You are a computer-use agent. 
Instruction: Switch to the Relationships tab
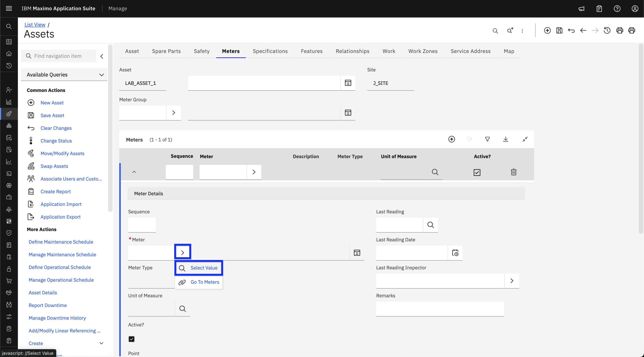pos(352,51)
